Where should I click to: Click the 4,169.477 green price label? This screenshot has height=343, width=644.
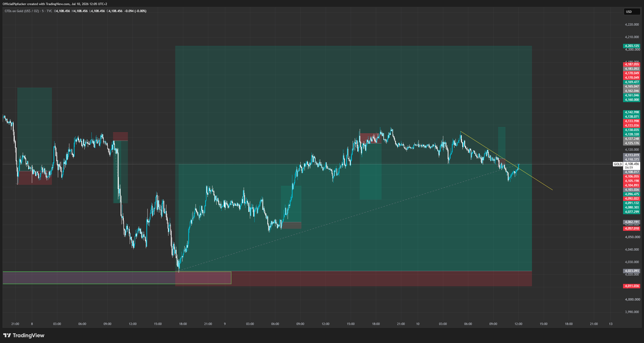(632, 82)
